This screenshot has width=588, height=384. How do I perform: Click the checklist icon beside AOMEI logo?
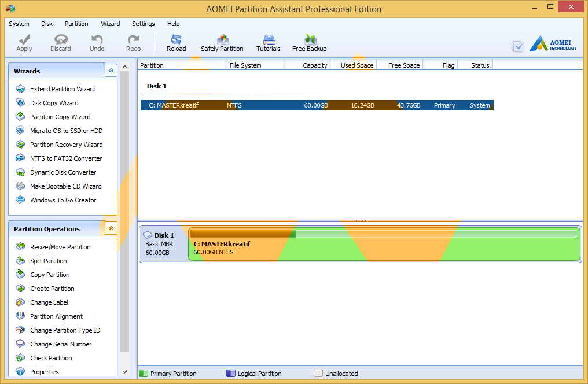coord(517,46)
